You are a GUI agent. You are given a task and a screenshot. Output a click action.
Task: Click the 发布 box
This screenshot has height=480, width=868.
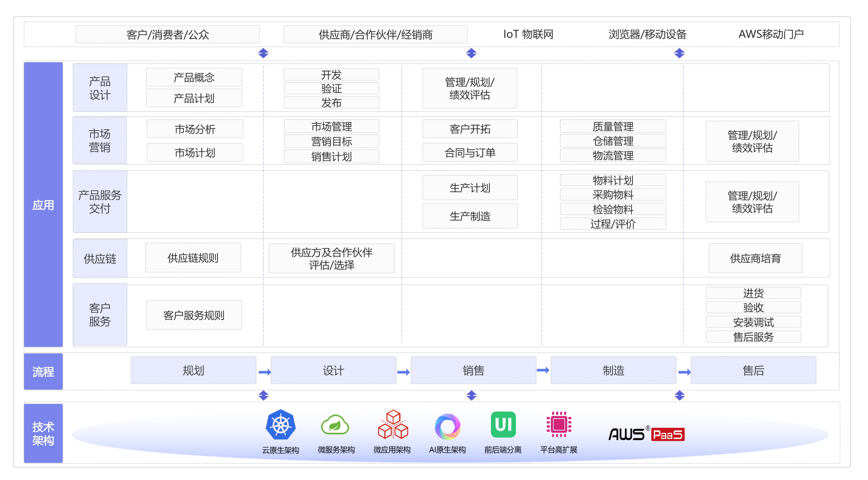click(332, 103)
